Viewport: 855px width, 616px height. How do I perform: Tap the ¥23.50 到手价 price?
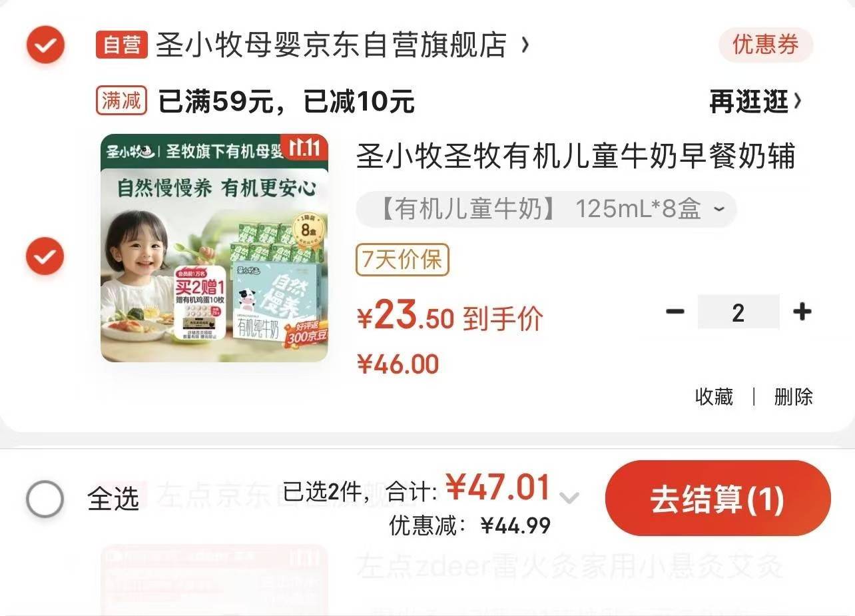[450, 317]
